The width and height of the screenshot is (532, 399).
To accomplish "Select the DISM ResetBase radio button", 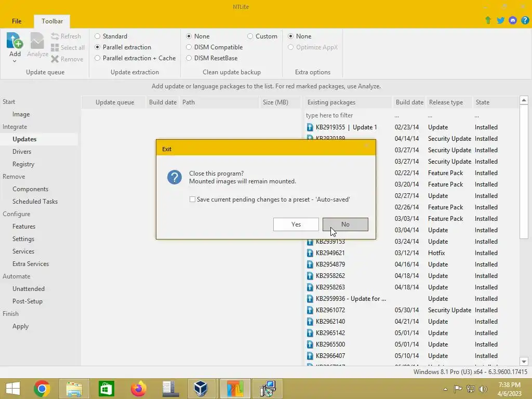I will [x=189, y=58].
